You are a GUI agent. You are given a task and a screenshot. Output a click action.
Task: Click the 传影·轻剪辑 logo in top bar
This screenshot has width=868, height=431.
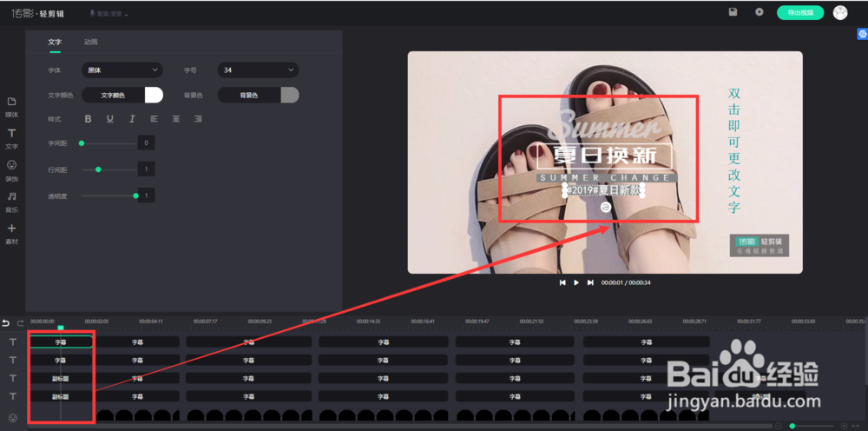pos(37,13)
